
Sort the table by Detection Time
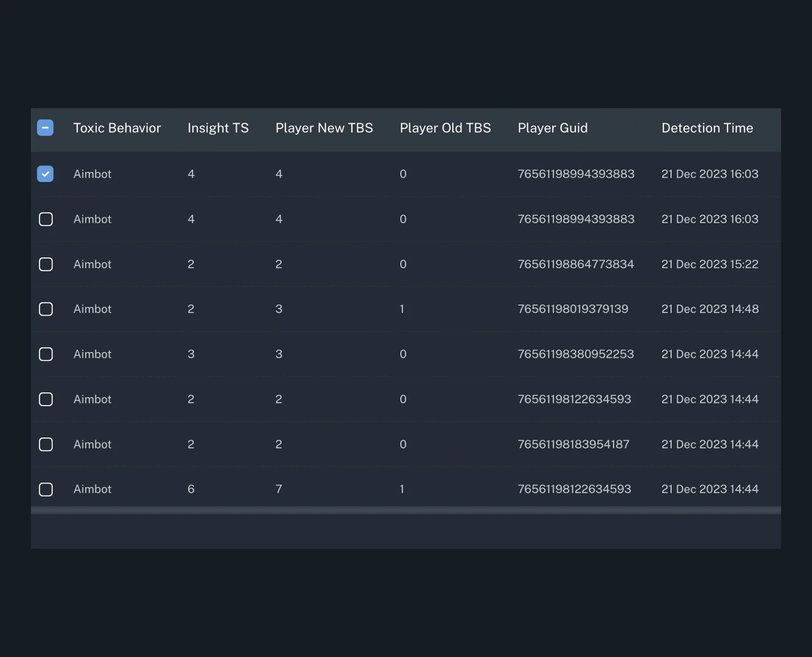click(707, 128)
